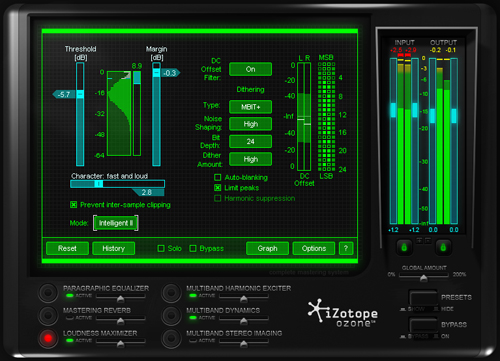The height and width of the screenshot is (361, 500).
Task: Click the Global Amount slider knob
Action: click(x=423, y=277)
